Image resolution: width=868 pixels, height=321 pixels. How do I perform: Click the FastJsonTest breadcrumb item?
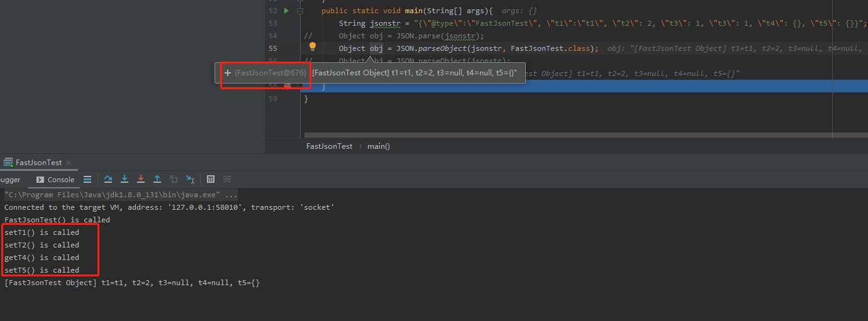point(329,146)
